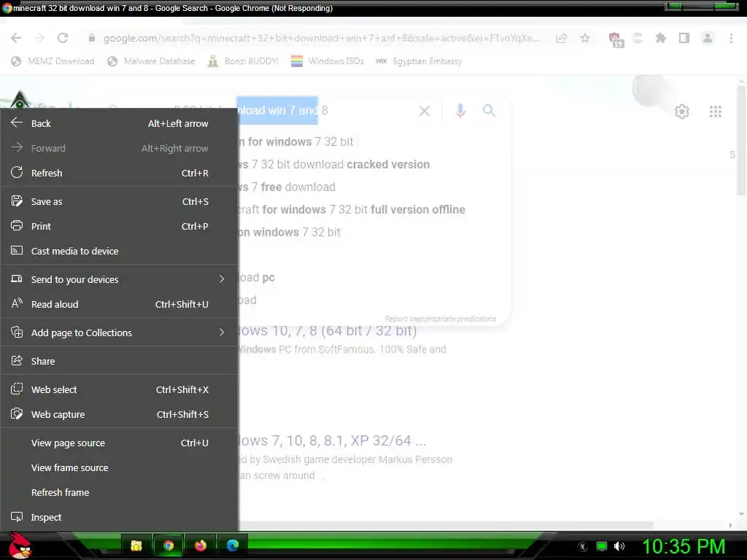
Task: Click the green monitor tray icon
Action: 602,546
